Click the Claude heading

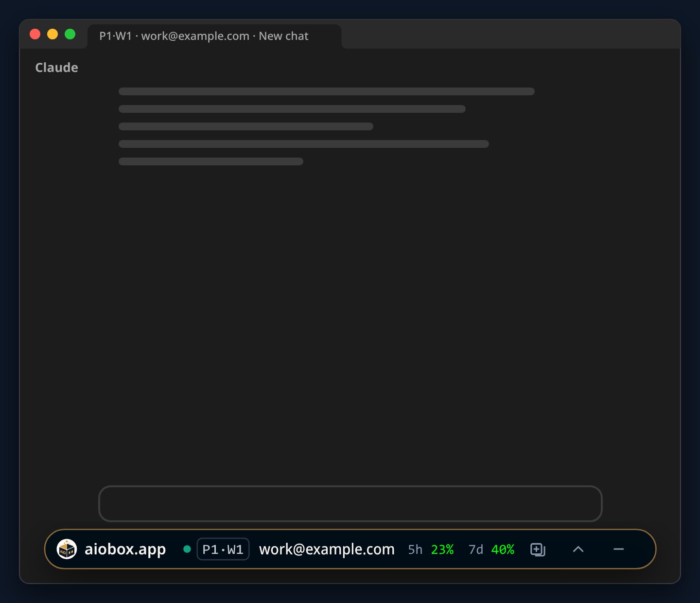click(x=56, y=68)
